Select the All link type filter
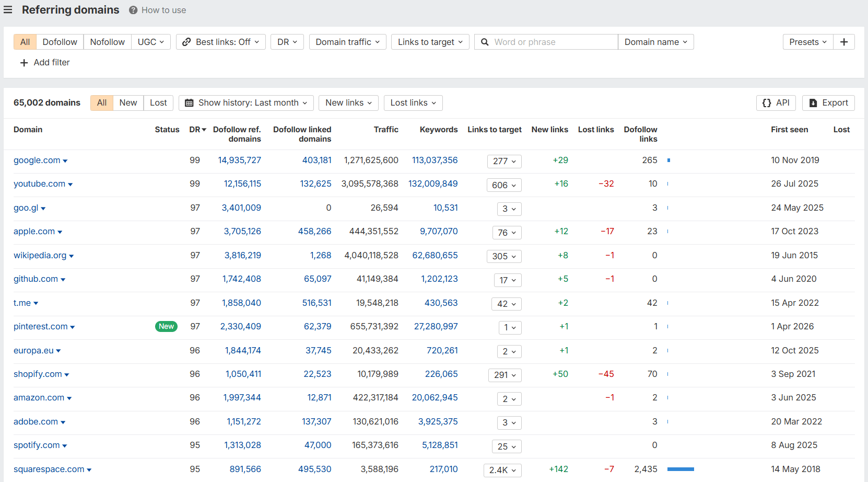This screenshot has width=868, height=482. [25, 42]
